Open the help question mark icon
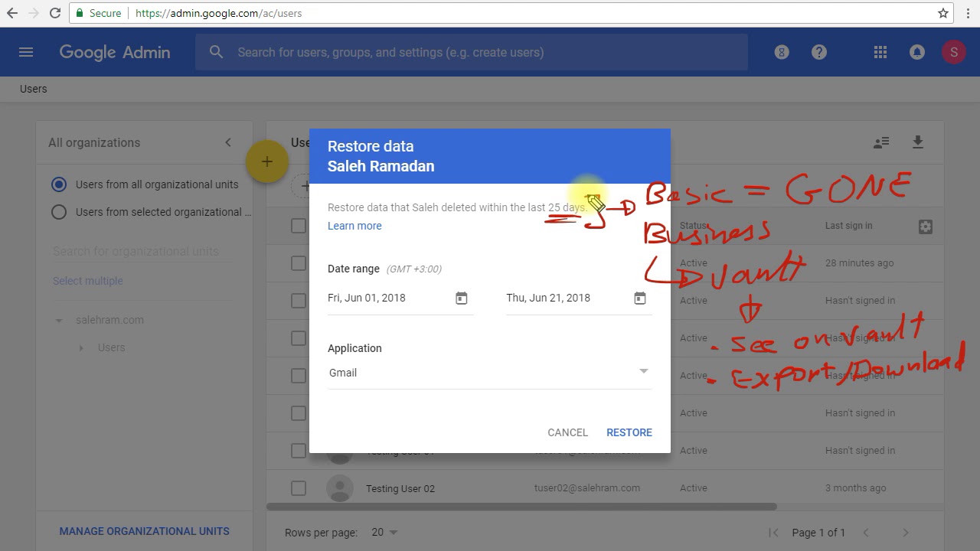 (x=819, y=52)
